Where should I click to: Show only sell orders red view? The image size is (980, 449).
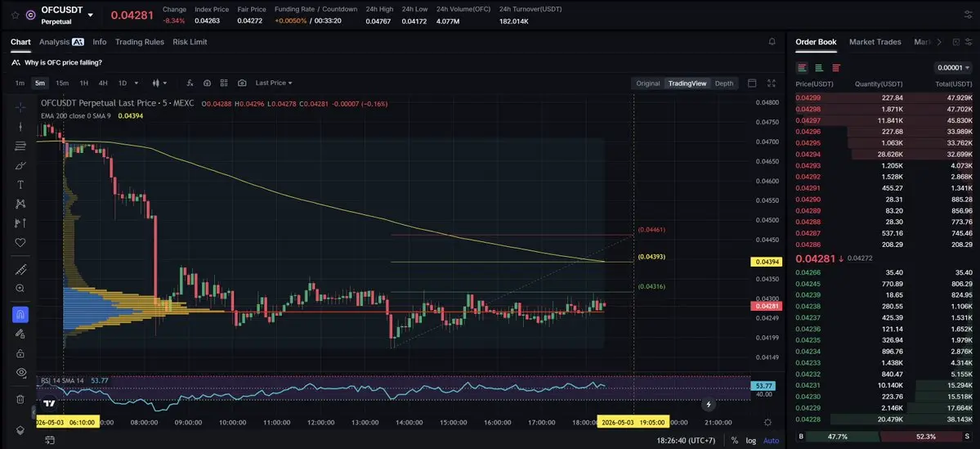point(835,68)
